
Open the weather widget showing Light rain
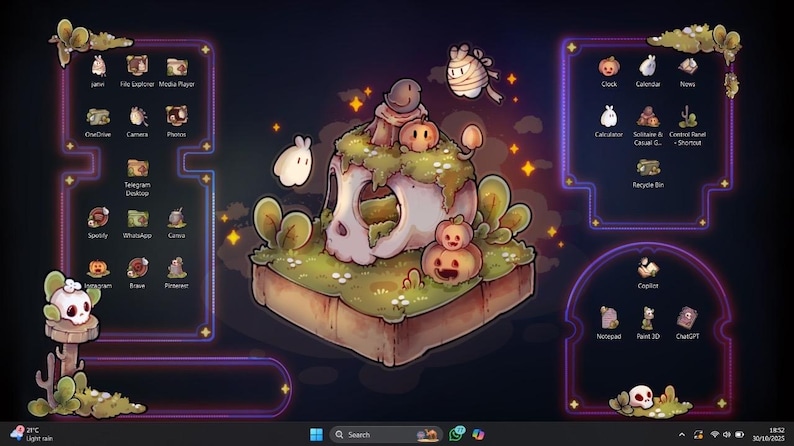click(x=31, y=434)
